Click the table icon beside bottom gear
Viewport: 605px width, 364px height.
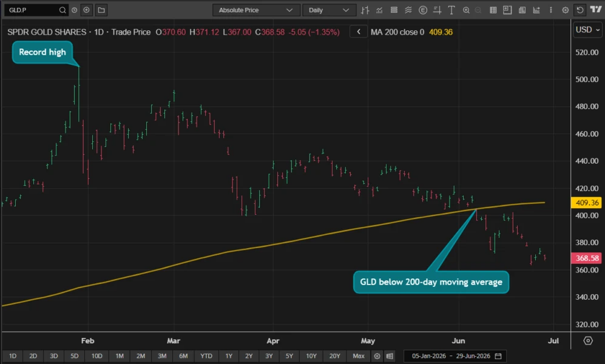[x=390, y=356]
